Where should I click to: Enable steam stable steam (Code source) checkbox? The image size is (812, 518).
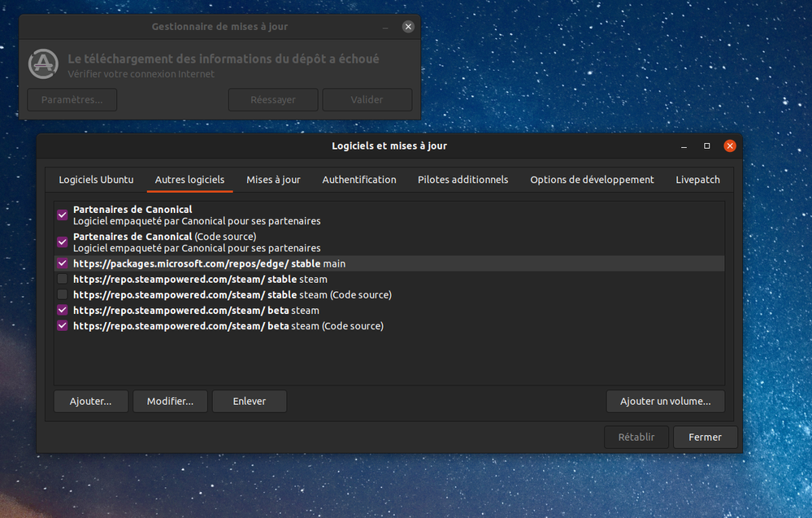[x=62, y=294]
